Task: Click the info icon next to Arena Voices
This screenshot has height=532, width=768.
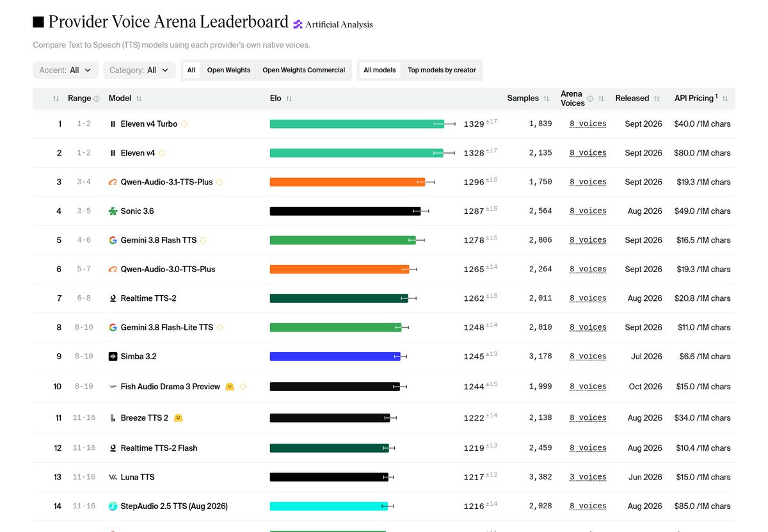Action: click(590, 99)
